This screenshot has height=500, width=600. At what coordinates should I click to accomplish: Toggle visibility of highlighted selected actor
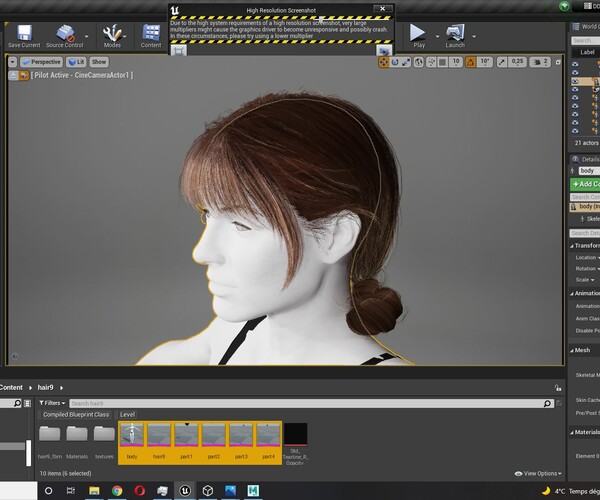(575, 81)
